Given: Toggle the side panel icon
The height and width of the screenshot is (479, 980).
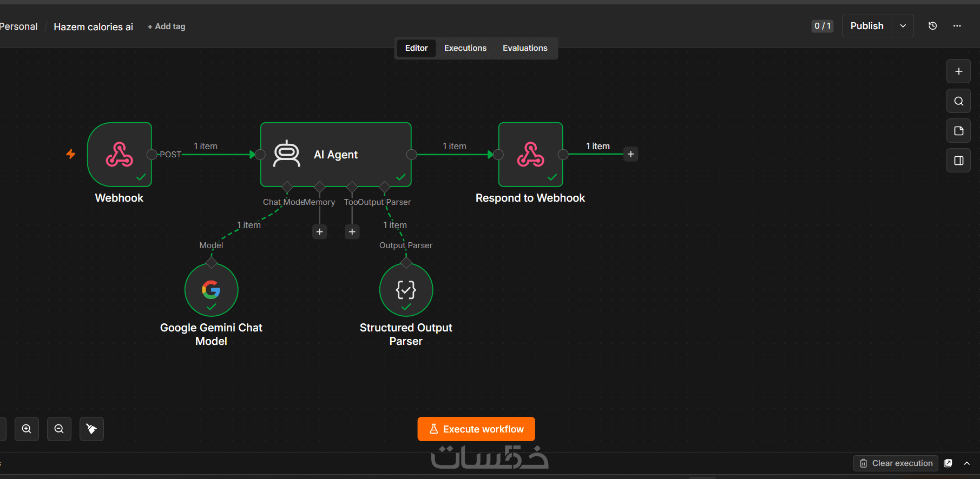Looking at the screenshot, I should 958,161.
